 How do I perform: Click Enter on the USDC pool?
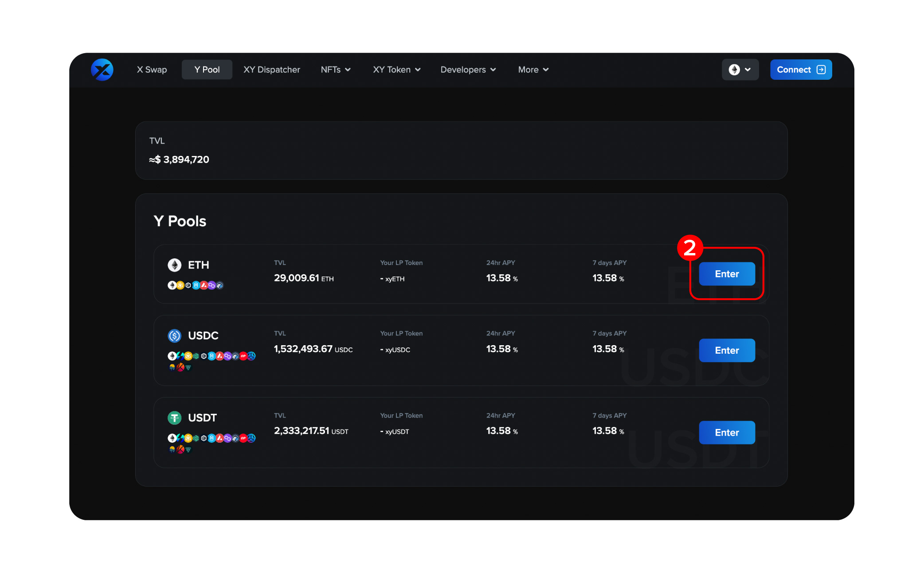click(x=727, y=350)
